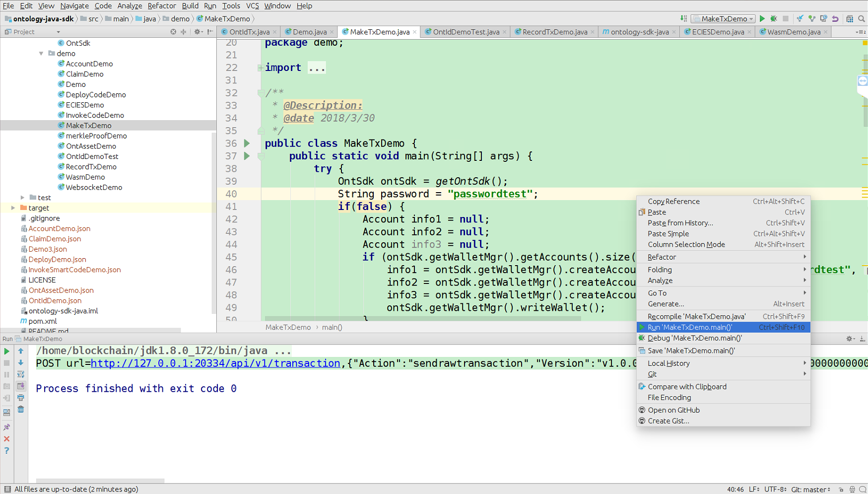Select InvokeCodeDemo in the project tree

(95, 115)
